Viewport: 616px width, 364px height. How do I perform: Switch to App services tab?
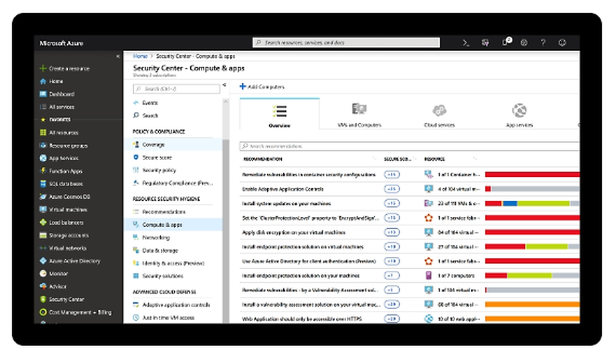519,115
